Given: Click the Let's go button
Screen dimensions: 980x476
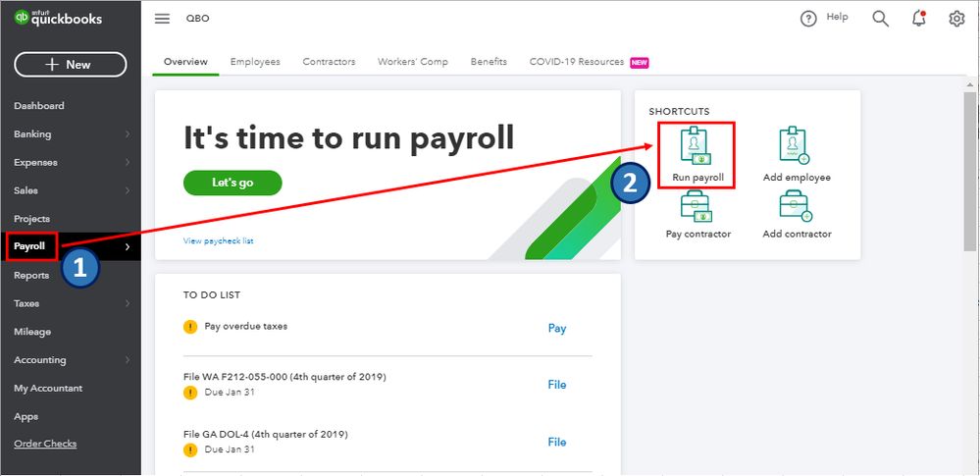Looking at the screenshot, I should tap(232, 183).
